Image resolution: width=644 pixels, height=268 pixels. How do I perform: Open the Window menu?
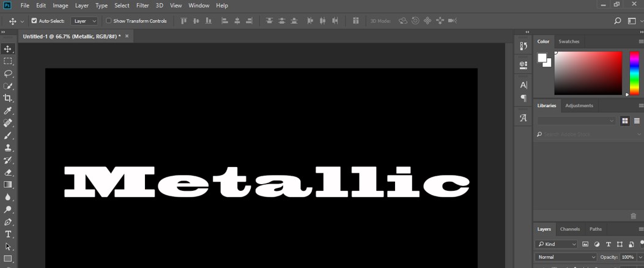point(198,6)
